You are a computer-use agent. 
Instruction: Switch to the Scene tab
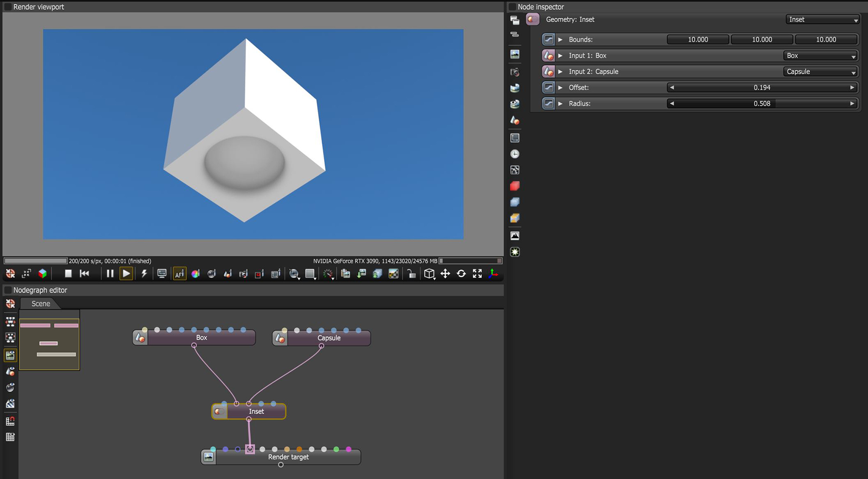click(x=41, y=304)
